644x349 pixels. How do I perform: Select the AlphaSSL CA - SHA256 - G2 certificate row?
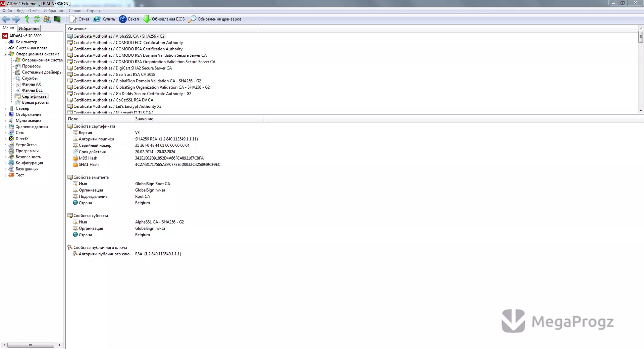(116, 36)
